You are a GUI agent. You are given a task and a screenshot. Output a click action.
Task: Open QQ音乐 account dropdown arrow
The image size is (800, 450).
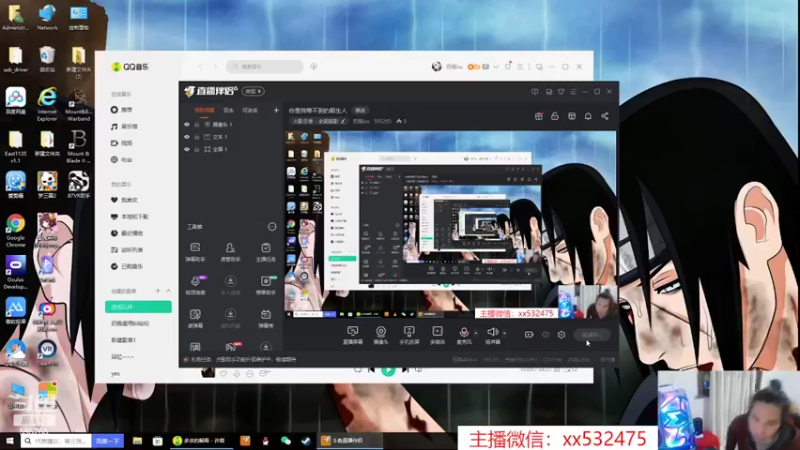click(x=496, y=67)
